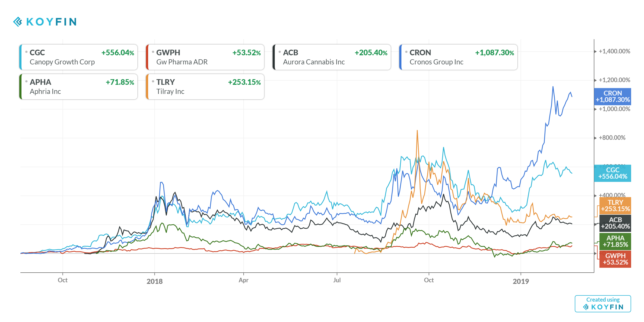Click the 2018 label on time axis
This screenshot has width=644, height=322.
point(155,281)
